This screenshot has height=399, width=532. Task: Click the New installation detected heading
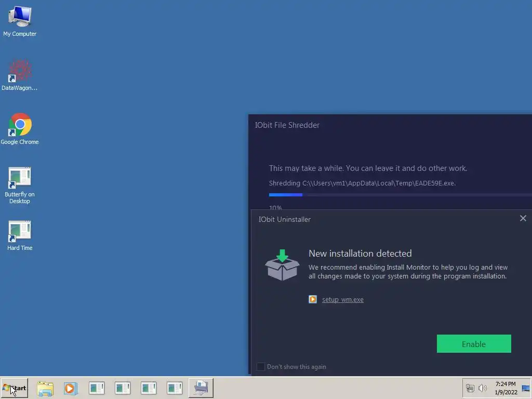pos(360,254)
